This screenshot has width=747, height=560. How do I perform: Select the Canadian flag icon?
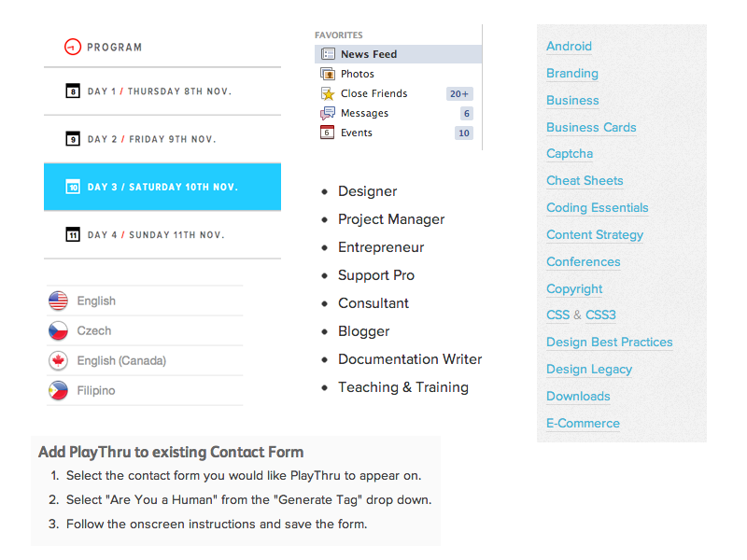[x=58, y=360]
